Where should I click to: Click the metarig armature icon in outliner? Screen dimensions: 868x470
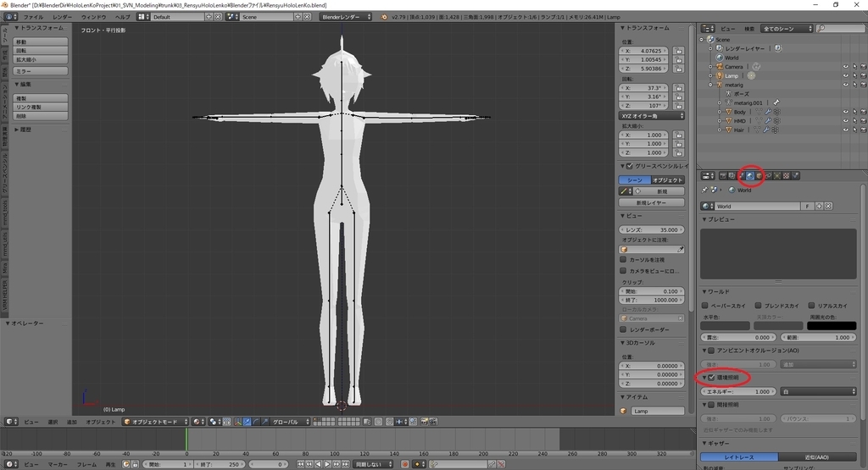point(720,85)
